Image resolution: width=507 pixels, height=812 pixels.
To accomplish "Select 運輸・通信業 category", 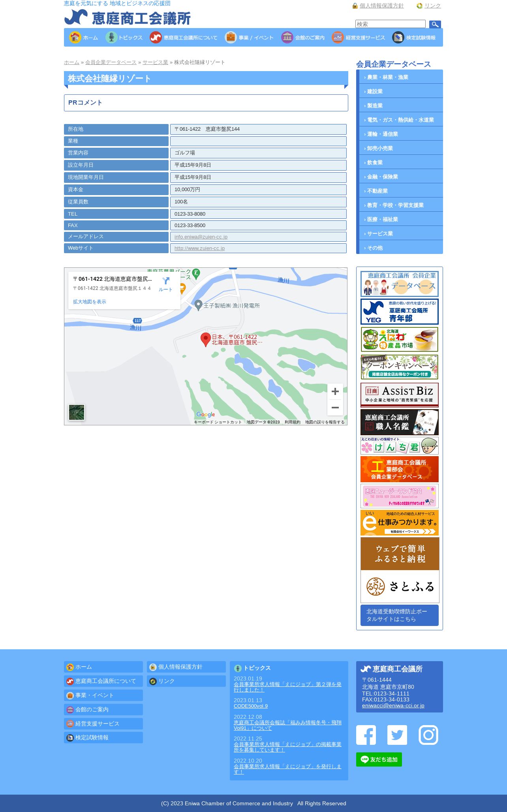I will tap(401, 134).
